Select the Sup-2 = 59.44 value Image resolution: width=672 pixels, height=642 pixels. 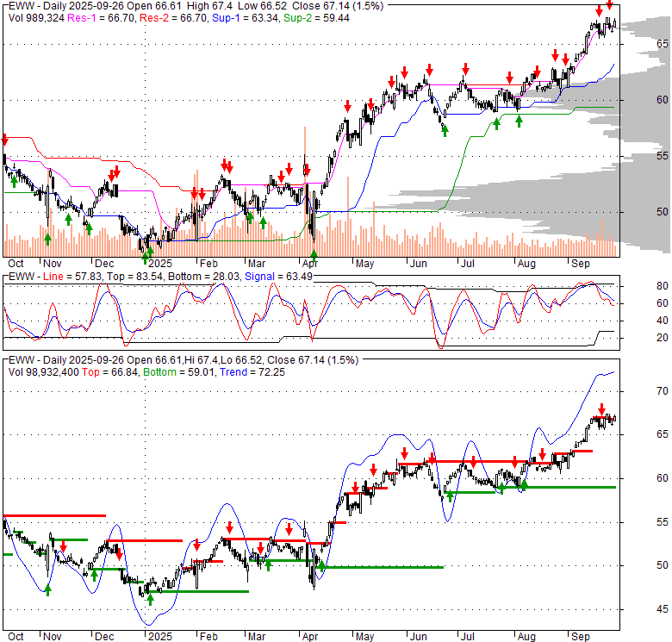pos(316,18)
